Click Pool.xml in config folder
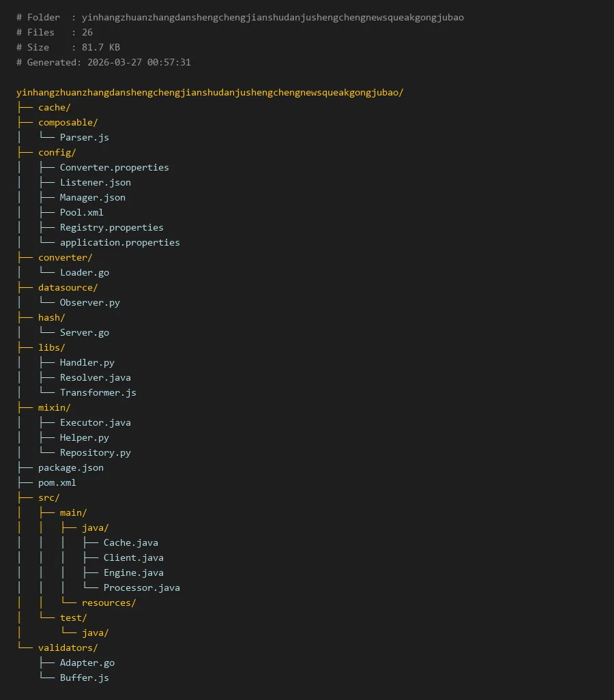The height and width of the screenshot is (700, 614). pos(81,212)
